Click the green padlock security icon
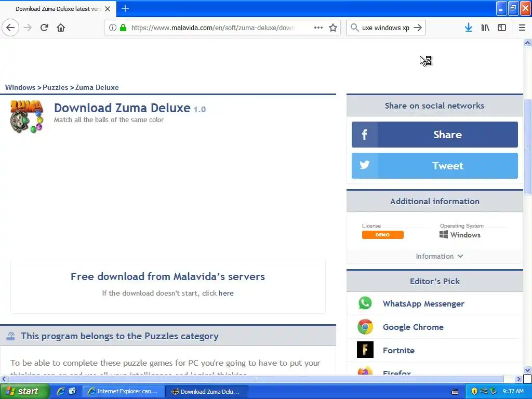532x399 pixels. coord(123,28)
